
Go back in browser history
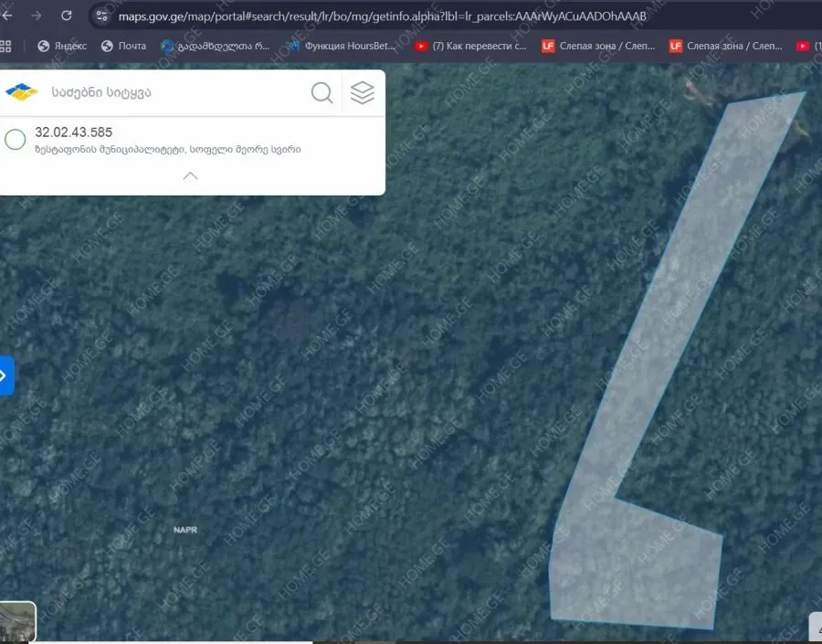[x=7, y=16]
